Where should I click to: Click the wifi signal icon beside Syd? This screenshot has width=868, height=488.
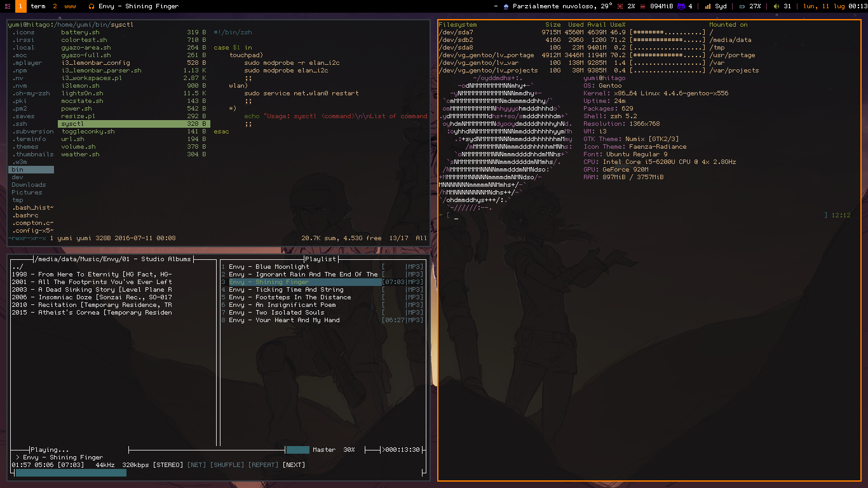pos(708,6)
